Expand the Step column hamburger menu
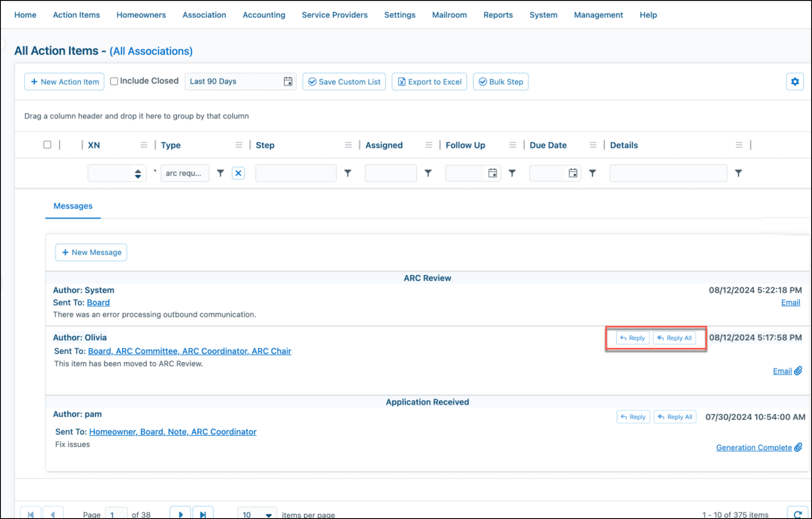Viewport: 812px width, 519px height. pyautogui.click(x=348, y=144)
